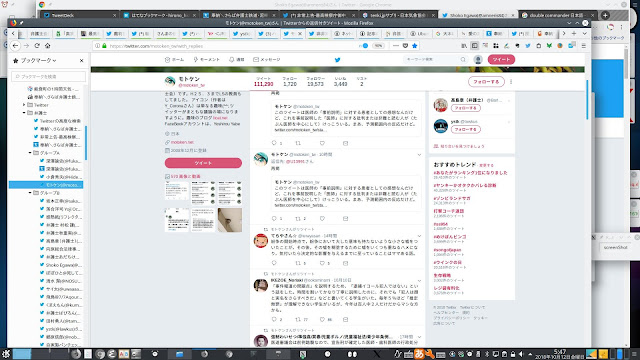640x360 pixels.
Task: Select highlighted モトケン bookmark in the sidebar
Action: point(46,185)
